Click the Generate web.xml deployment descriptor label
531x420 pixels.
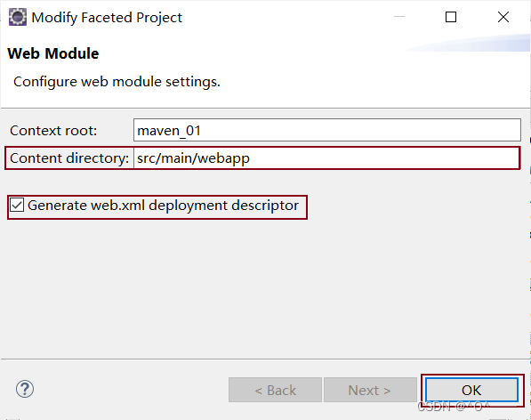164,206
